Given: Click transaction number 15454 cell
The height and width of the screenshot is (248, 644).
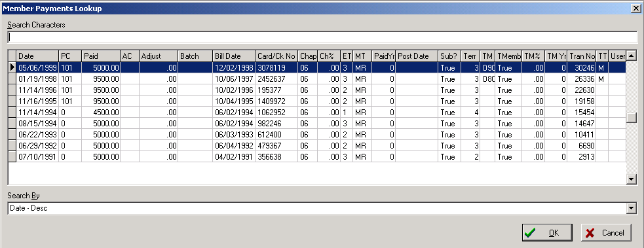Looking at the screenshot, I should click(x=582, y=112).
